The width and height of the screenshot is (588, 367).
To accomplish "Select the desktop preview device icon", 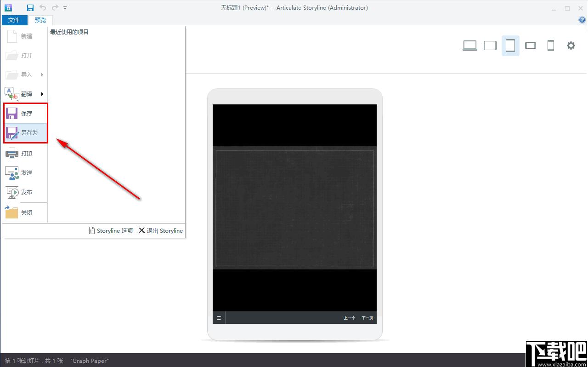I will click(469, 46).
